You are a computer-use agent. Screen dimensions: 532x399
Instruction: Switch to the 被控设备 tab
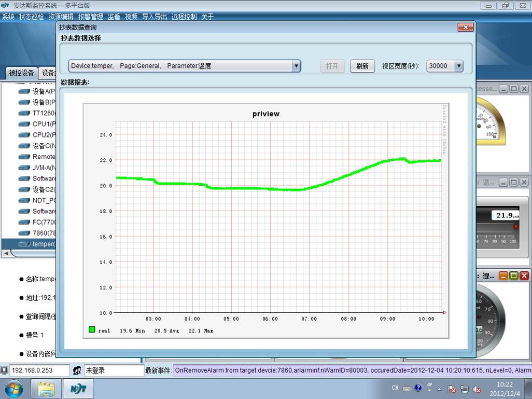pyautogui.click(x=21, y=73)
